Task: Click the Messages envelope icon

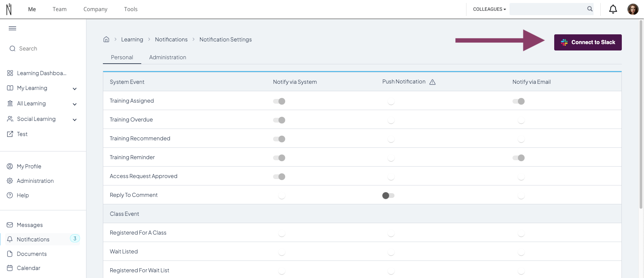Action: tap(10, 225)
